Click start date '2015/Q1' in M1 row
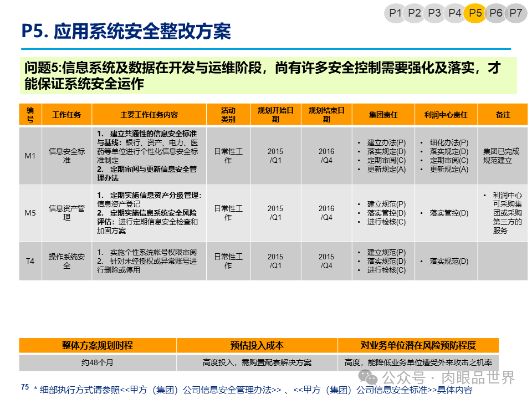The image size is (532, 399). [x=275, y=156]
